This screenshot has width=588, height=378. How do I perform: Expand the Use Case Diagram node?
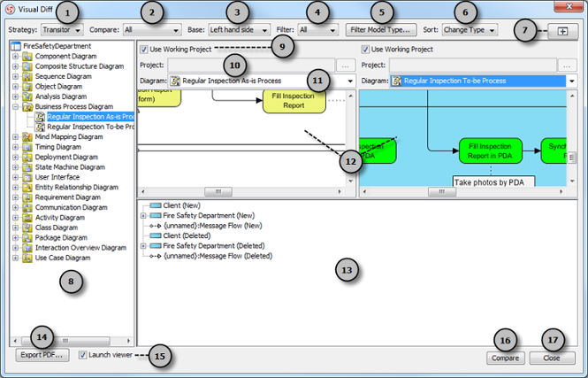(15, 258)
